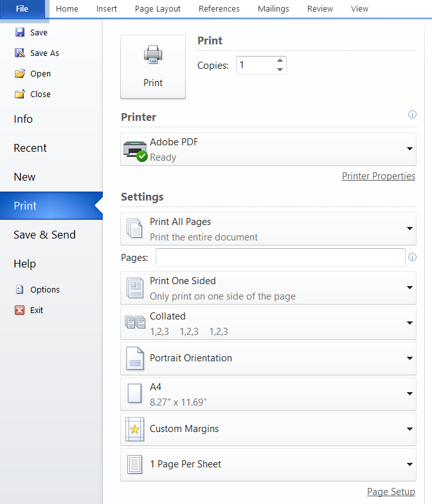Click the Save floppy disk icon
432x504 pixels.
19,32
